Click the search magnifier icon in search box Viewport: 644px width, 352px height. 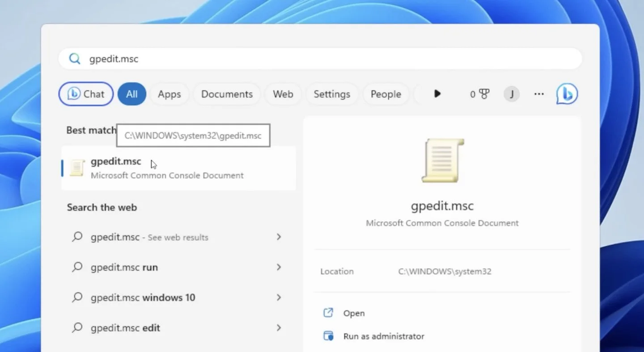74,59
